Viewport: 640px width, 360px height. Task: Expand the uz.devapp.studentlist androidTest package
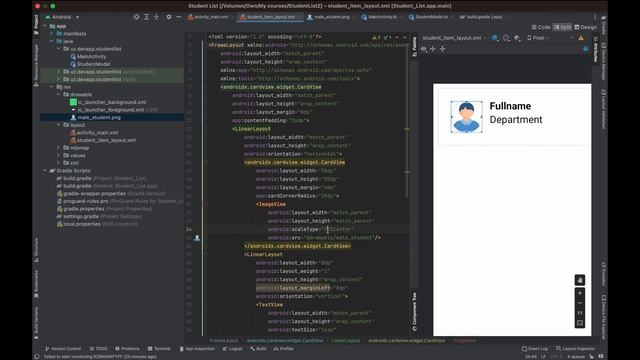coord(58,72)
